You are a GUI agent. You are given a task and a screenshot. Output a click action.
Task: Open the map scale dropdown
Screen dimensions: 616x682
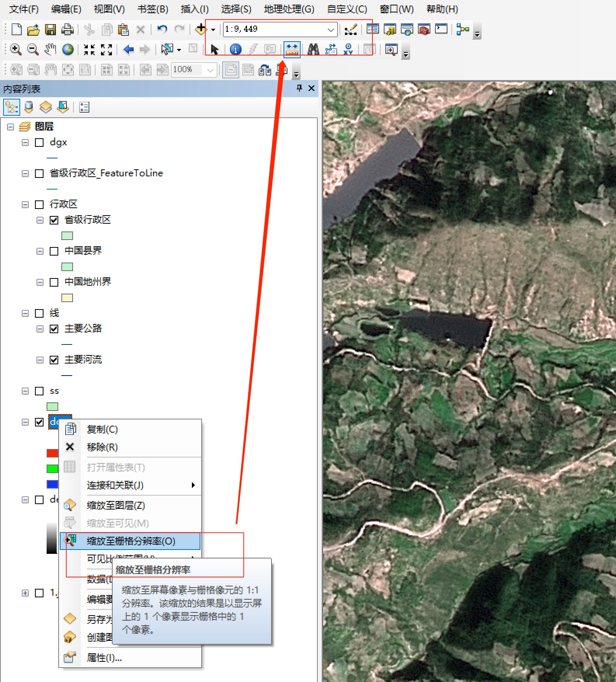[x=331, y=30]
